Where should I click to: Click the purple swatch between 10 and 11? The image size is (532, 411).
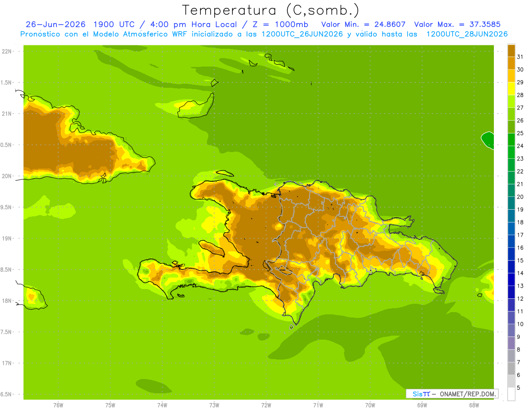511,318
